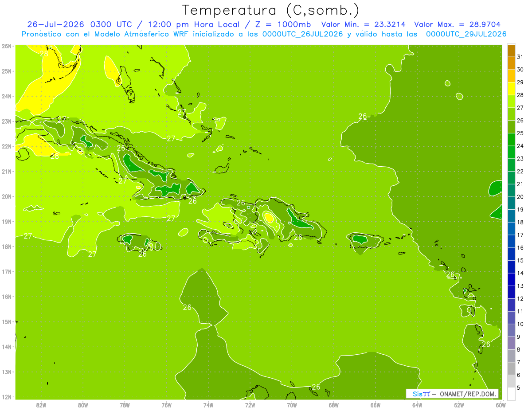532x411 pixels.
Task: Pick the bright green legend swatch between 24 and 25
Action: click(511, 139)
